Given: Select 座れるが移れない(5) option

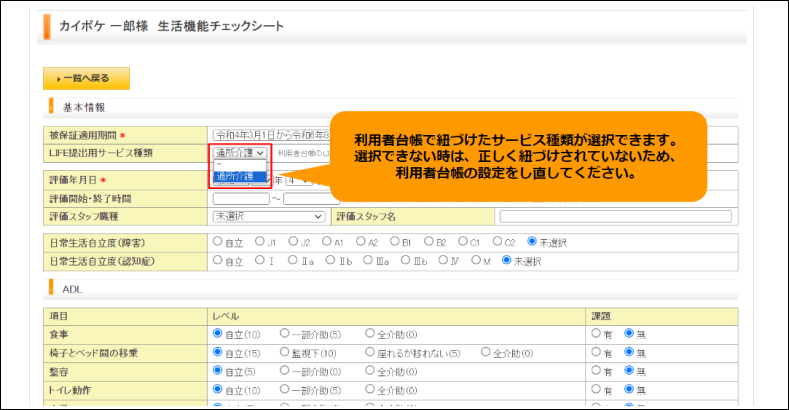Looking at the screenshot, I should click(370, 352).
